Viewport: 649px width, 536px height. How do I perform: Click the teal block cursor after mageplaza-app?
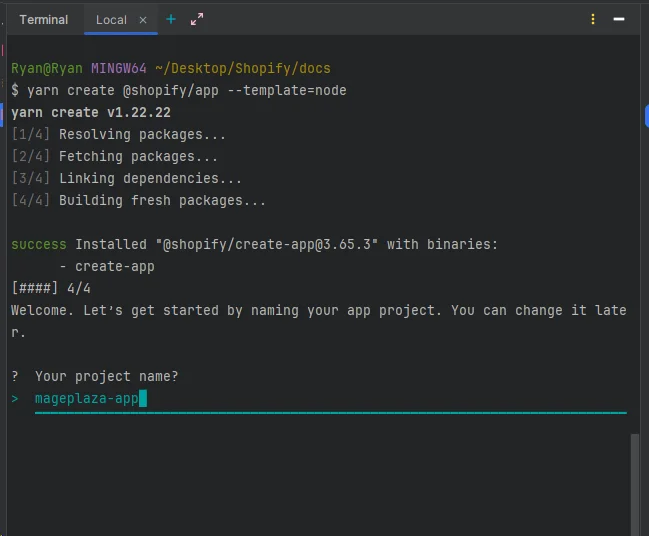coord(143,398)
